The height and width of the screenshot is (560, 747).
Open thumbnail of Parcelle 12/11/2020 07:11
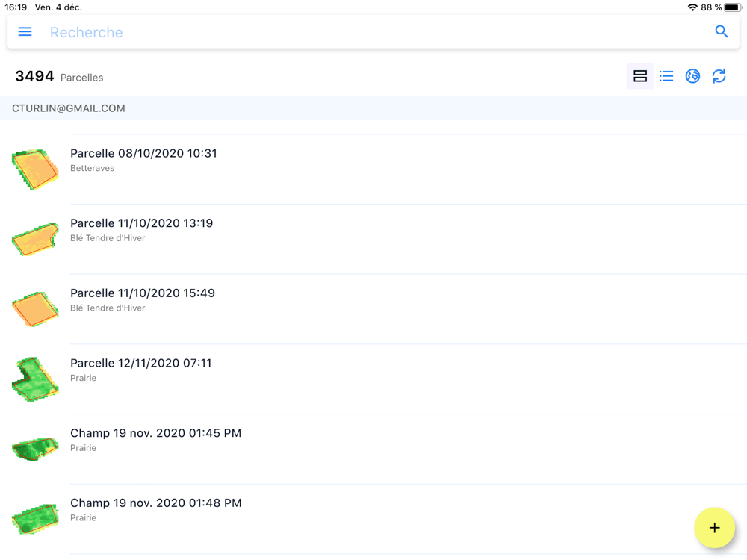point(35,379)
